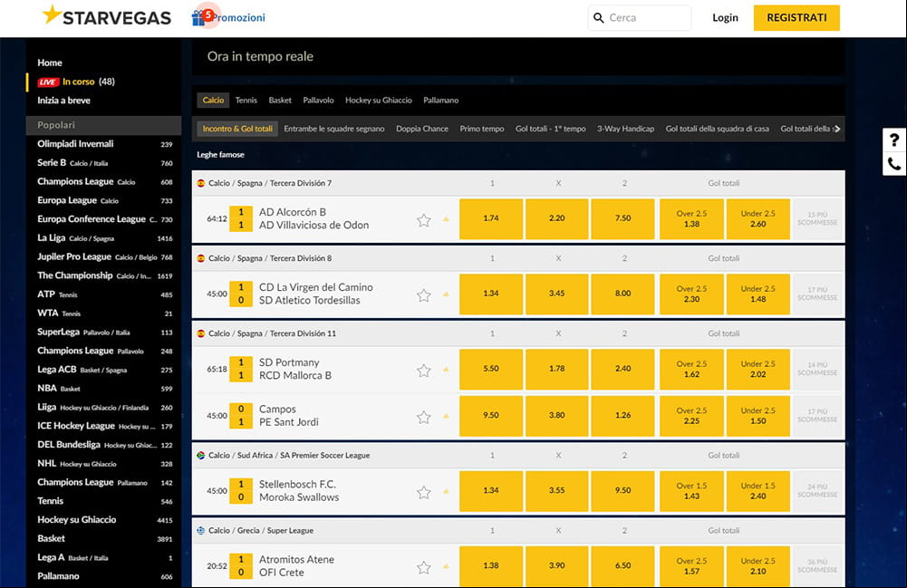Click the Spain flag for Tercera División 8
The height and width of the screenshot is (588, 907).
click(201, 258)
